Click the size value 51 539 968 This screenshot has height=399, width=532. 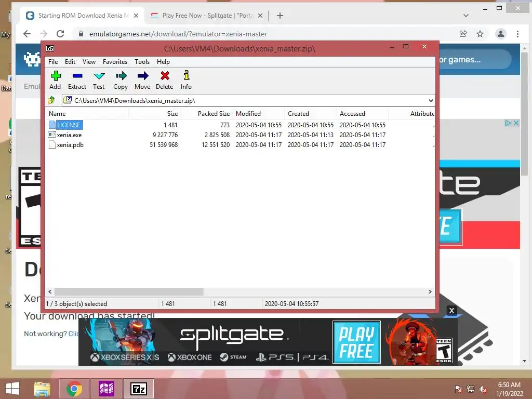(x=164, y=145)
